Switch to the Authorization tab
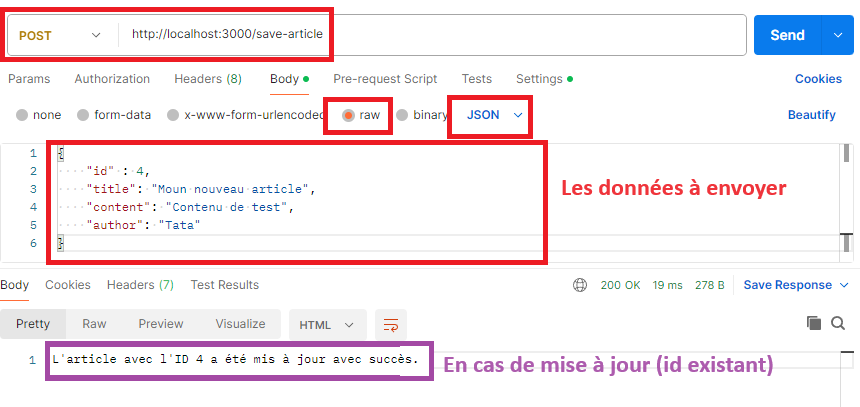The height and width of the screenshot is (407, 860). pyautogui.click(x=112, y=79)
